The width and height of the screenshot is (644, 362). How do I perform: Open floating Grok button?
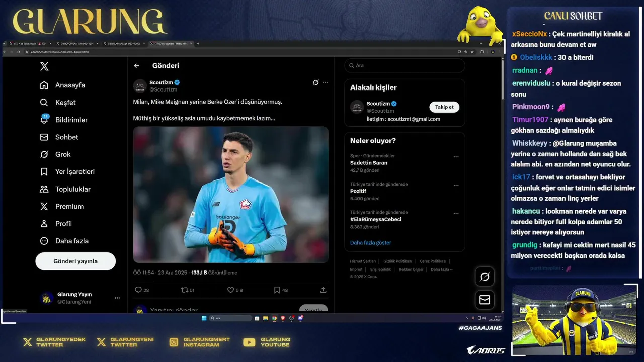click(485, 277)
